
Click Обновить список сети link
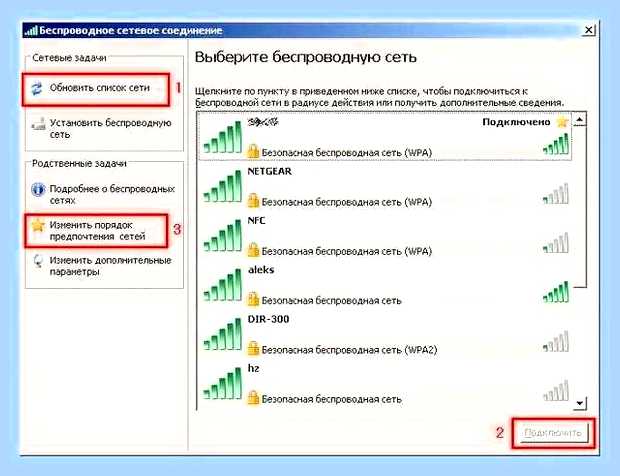[x=99, y=88]
